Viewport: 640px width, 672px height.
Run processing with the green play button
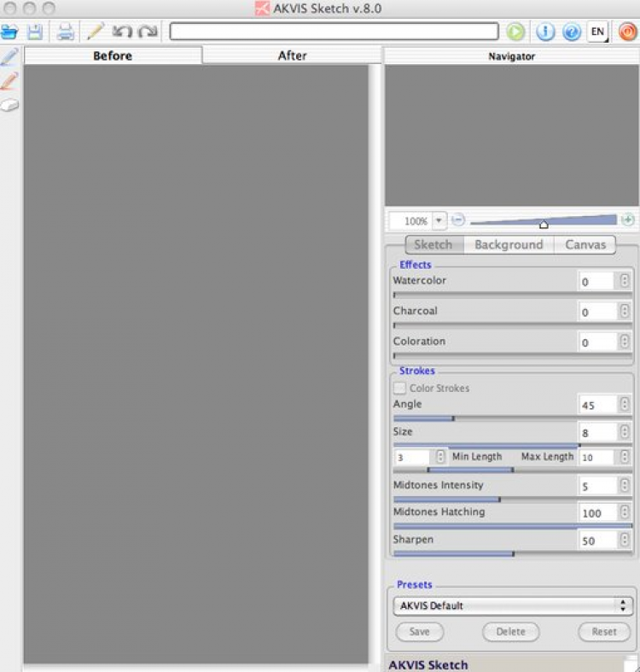(515, 32)
